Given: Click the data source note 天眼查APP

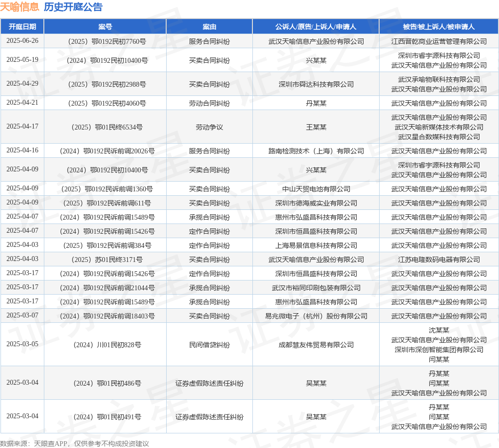Looking at the screenshot, I should (x=50, y=444).
